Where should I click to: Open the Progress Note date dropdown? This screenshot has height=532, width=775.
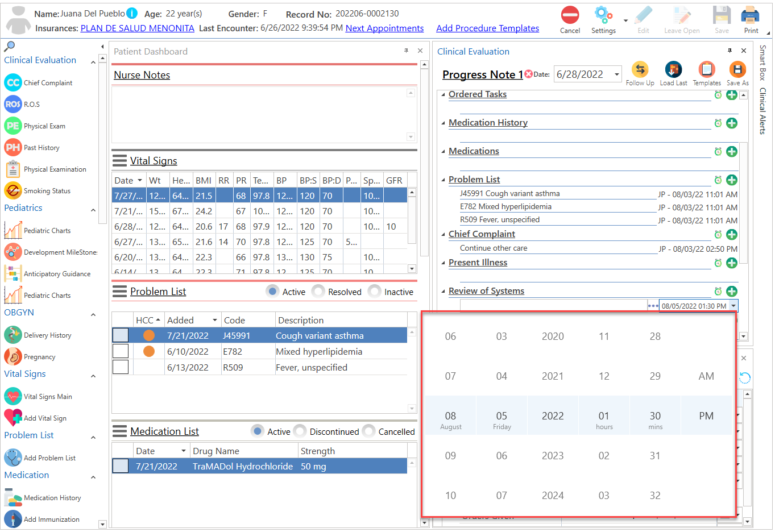tap(616, 74)
